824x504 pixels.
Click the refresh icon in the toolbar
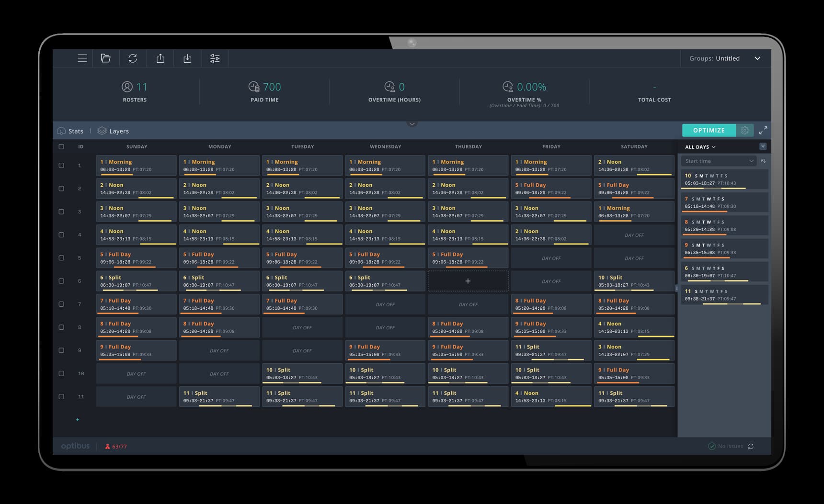point(133,58)
